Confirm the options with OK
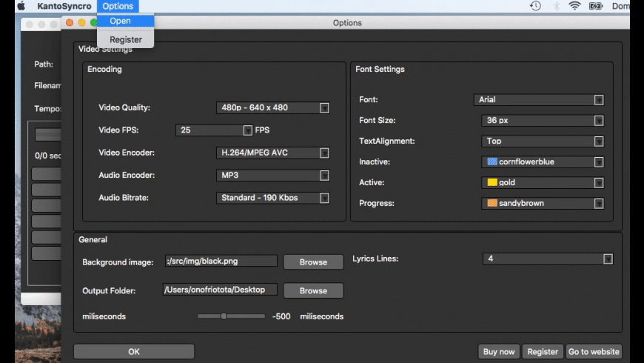The width and height of the screenshot is (644, 363). click(x=134, y=351)
